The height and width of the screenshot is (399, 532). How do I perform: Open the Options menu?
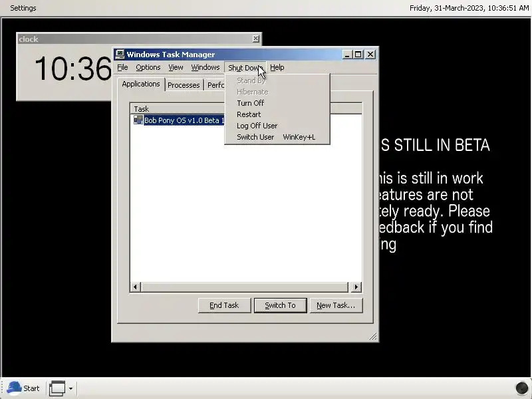click(x=148, y=67)
